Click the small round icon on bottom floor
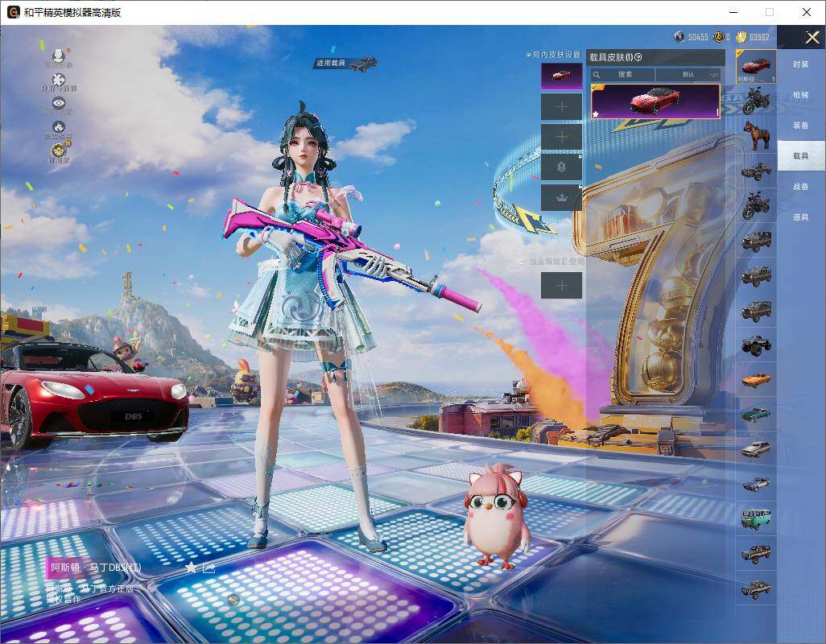 pyautogui.click(x=233, y=599)
